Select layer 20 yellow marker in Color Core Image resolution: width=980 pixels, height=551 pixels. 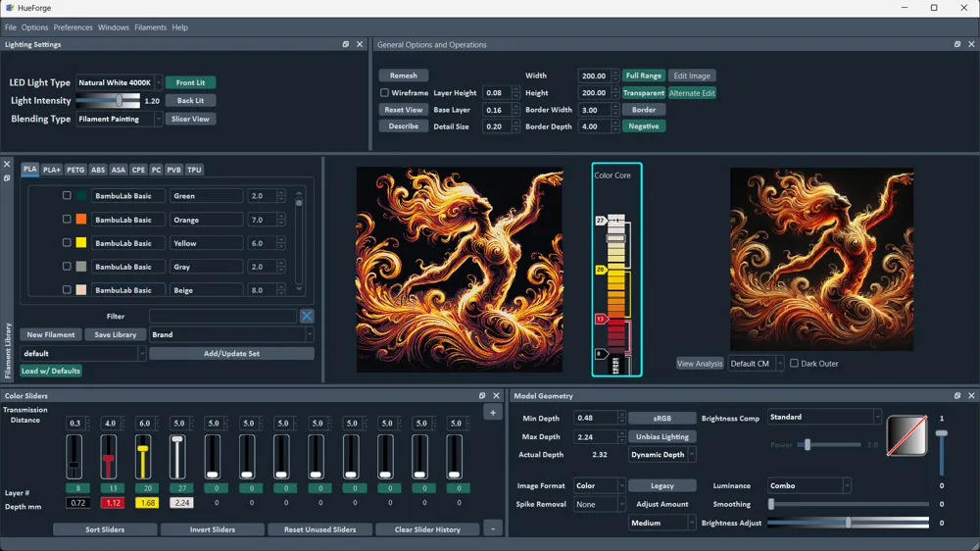pyautogui.click(x=601, y=270)
